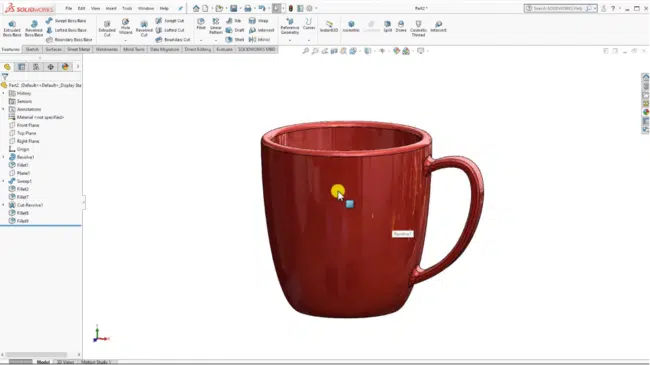Screen dimensions: 650x365
Task: Choose the Swept Boss/Base command
Action: [x=66, y=21]
